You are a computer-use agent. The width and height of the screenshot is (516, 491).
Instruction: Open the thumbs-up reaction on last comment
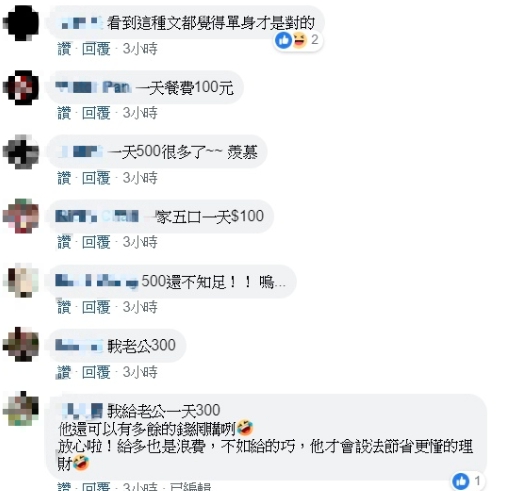point(461,481)
